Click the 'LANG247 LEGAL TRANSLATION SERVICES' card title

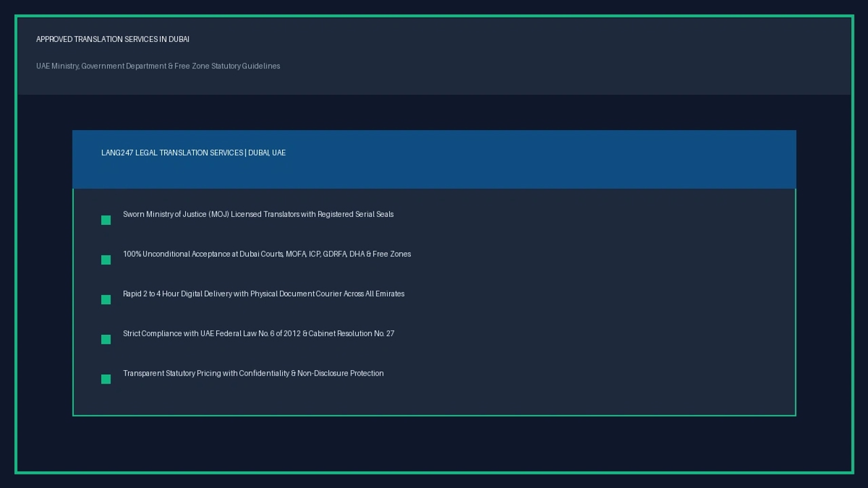[x=193, y=152]
